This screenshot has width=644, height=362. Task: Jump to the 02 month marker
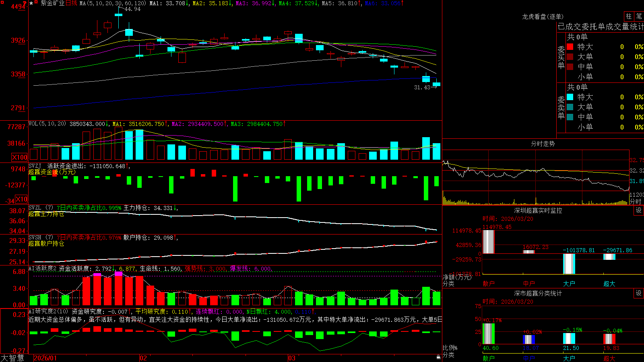click(x=143, y=358)
